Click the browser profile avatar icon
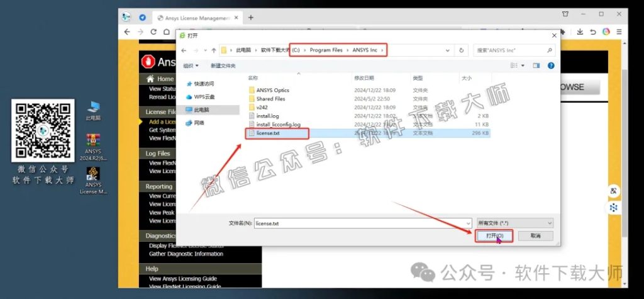Viewport: 644px width, 299px height. pyautogui.click(x=126, y=17)
